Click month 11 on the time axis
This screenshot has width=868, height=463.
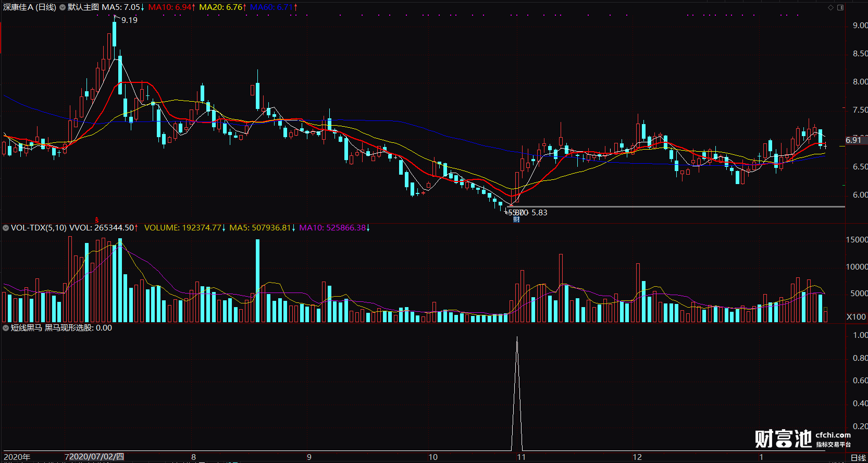522,457
